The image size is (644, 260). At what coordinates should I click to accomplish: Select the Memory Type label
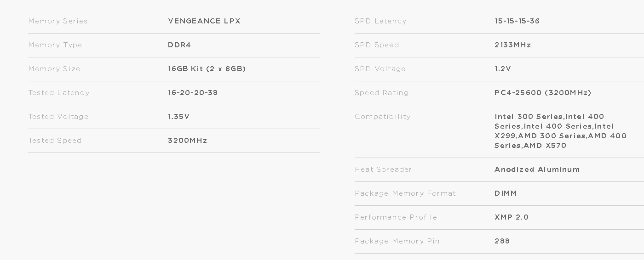[x=55, y=45]
